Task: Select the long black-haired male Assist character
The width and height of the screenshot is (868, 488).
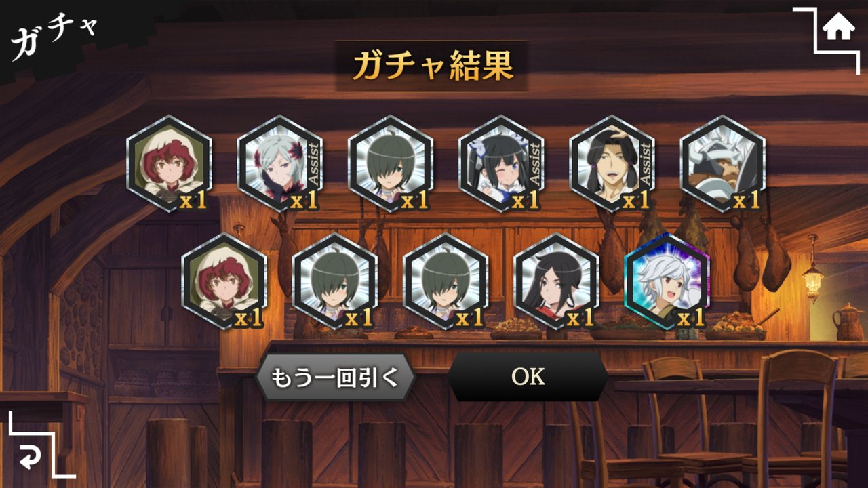Action: click(612, 163)
